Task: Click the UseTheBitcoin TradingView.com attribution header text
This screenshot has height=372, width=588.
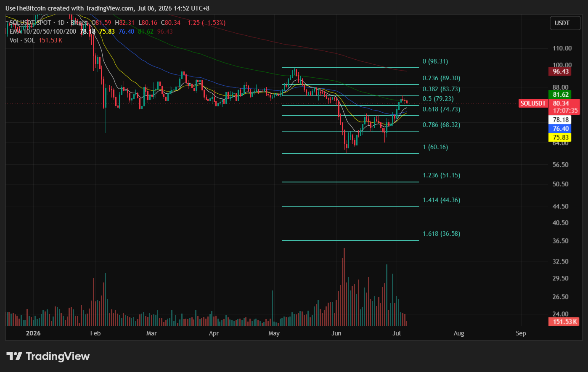Action: tap(107, 8)
